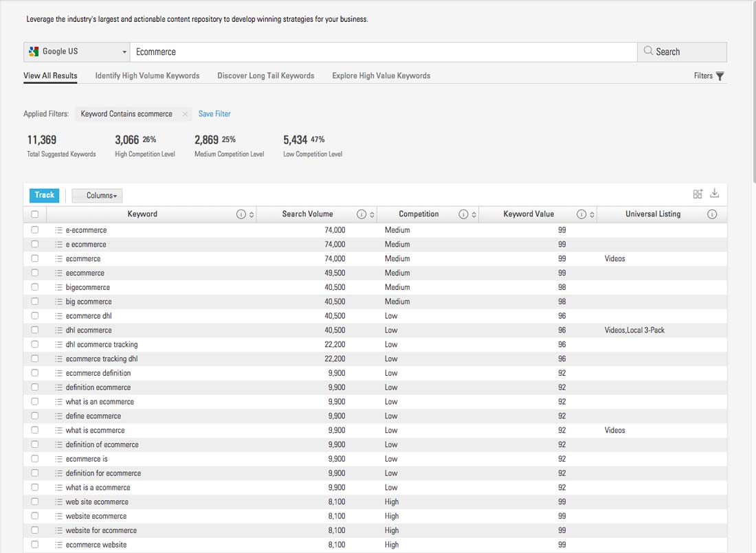Click info icon beside Search Volume header

click(x=362, y=214)
